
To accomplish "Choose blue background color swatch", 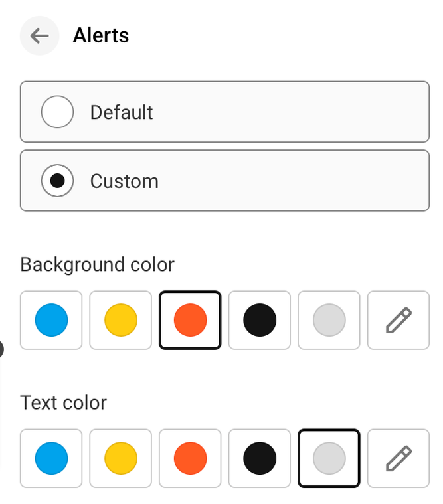I will pos(51,320).
